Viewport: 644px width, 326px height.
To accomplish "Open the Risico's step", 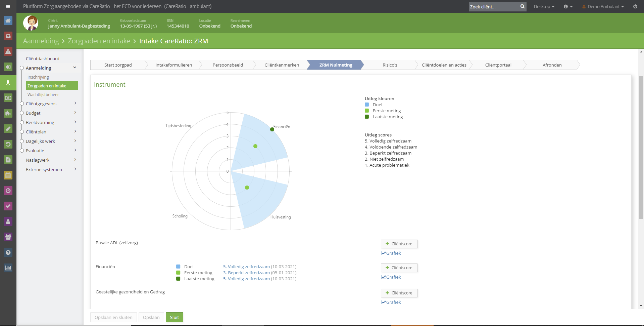I will tap(390, 65).
